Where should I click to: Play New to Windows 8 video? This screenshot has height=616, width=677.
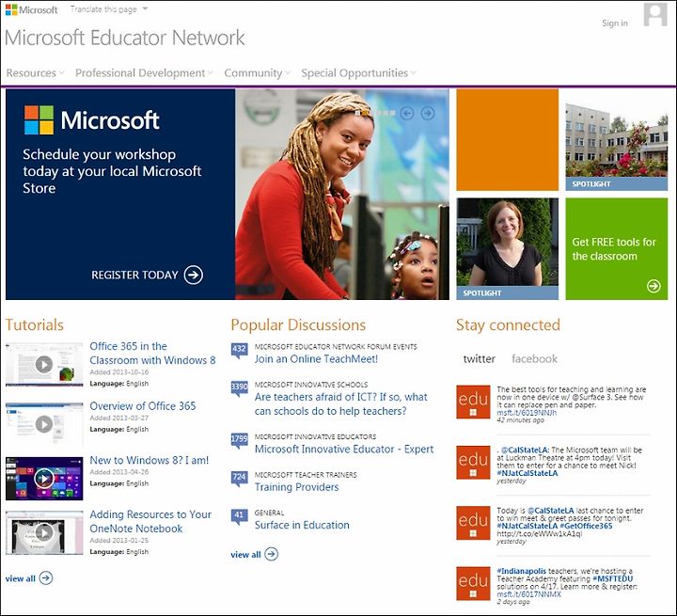tap(44, 479)
